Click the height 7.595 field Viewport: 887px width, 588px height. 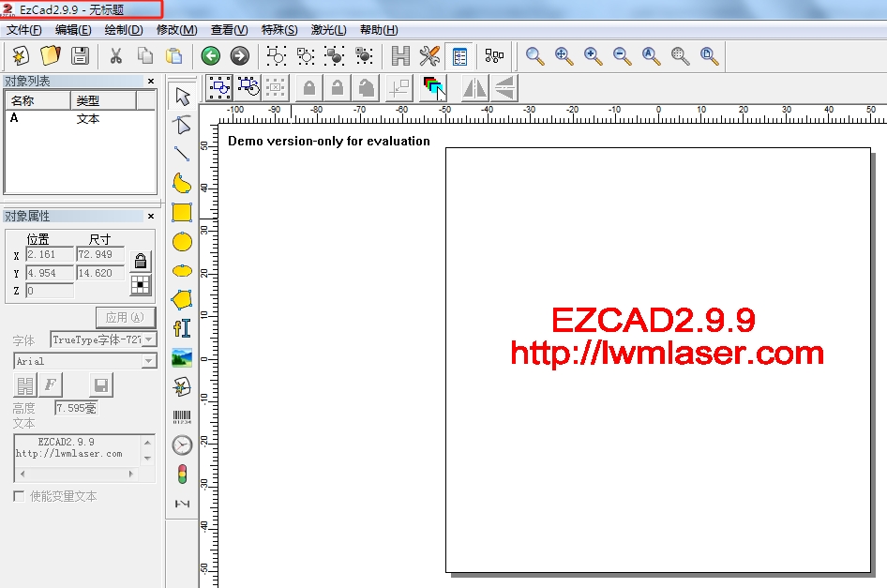pyautogui.click(x=76, y=408)
